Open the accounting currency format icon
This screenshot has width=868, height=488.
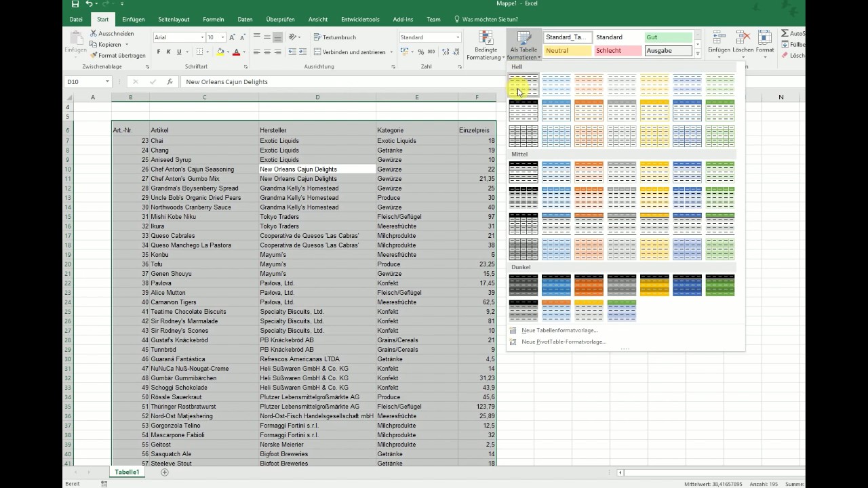[405, 52]
